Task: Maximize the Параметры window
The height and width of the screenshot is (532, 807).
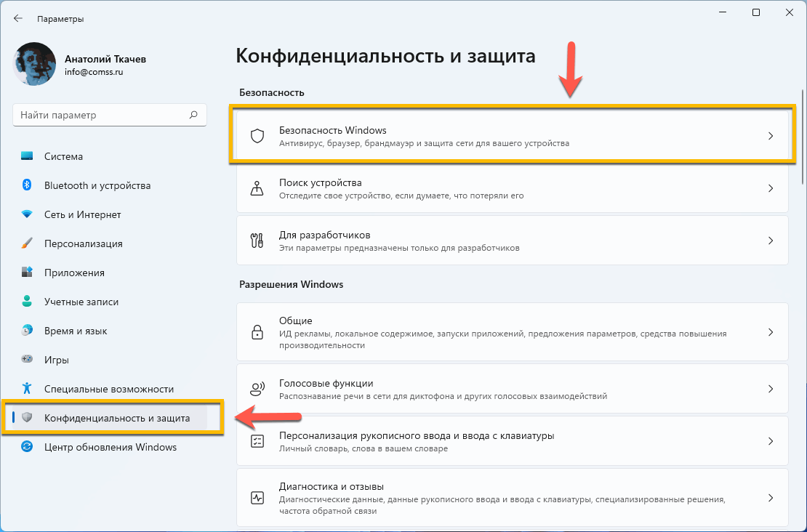Action: (x=756, y=12)
